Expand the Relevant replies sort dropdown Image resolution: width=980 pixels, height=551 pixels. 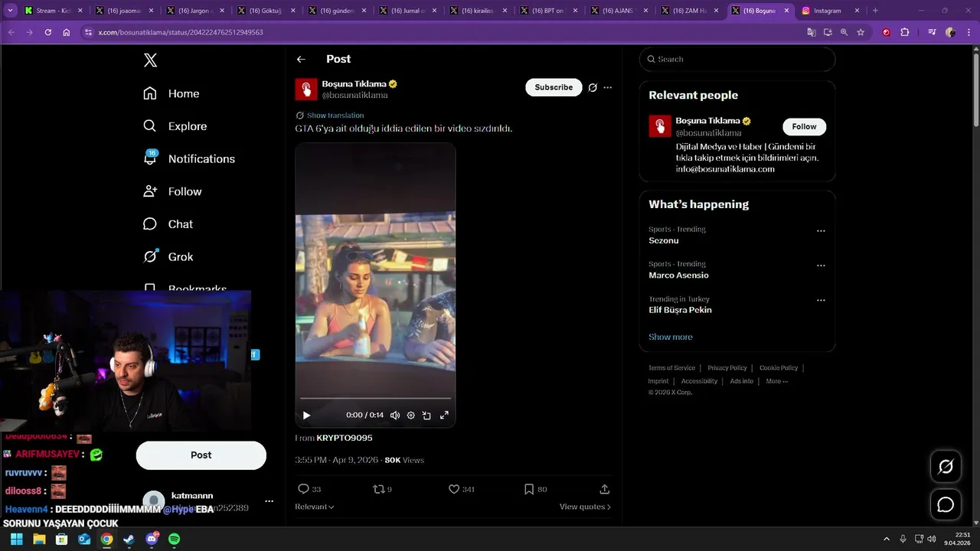coord(315,507)
